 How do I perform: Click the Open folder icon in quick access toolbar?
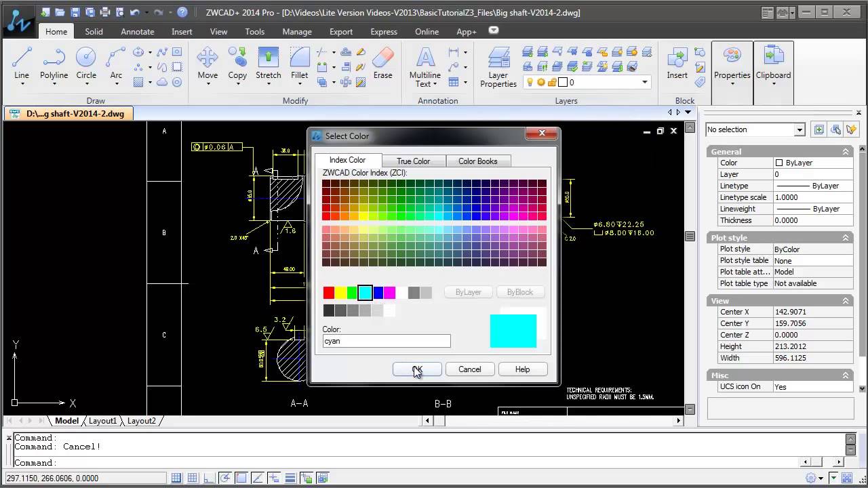click(60, 12)
